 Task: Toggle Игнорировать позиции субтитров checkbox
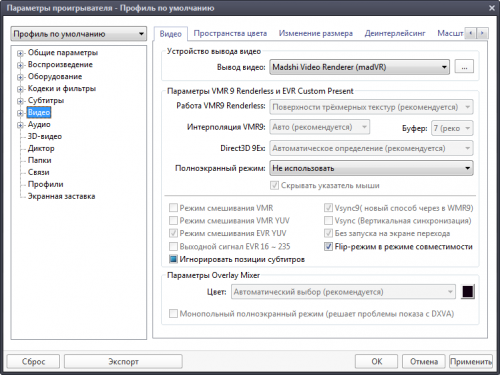coord(173,259)
